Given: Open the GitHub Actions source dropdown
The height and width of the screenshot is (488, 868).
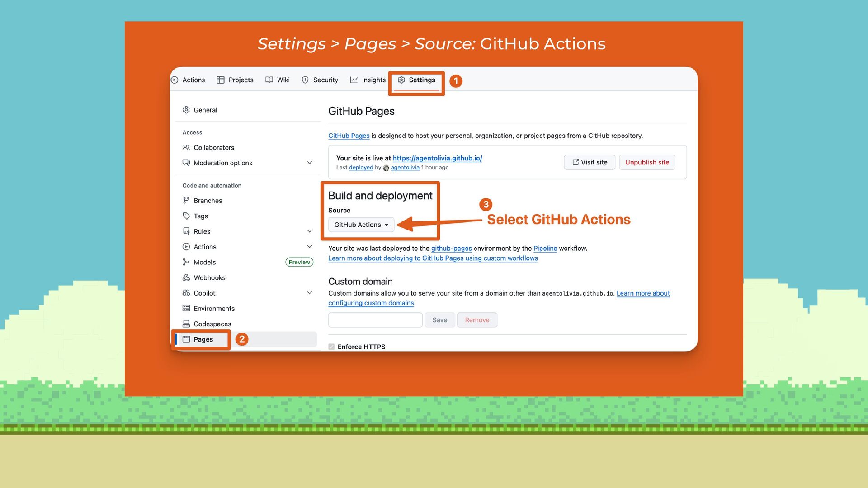Looking at the screenshot, I should pos(361,225).
